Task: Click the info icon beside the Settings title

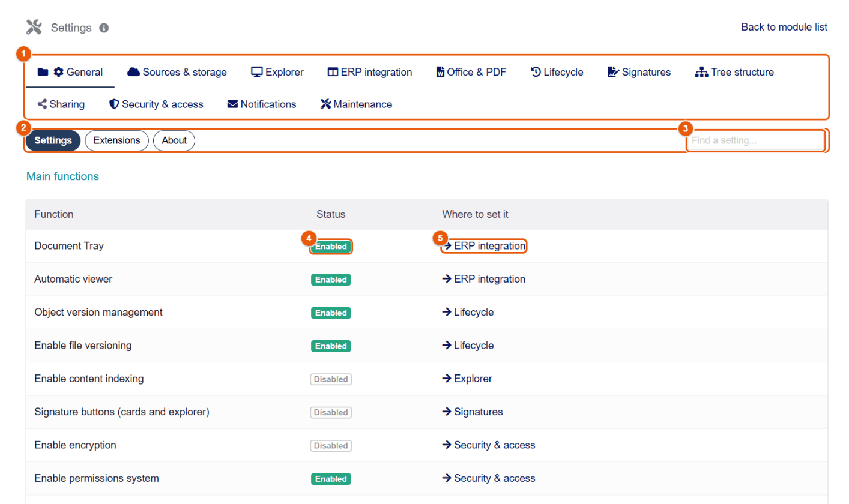Action: [x=104, y=28]
